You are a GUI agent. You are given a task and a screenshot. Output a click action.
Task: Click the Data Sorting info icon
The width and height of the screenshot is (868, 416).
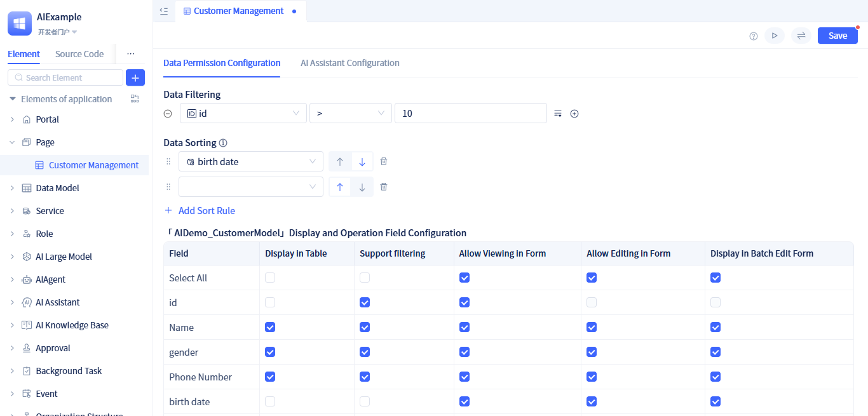pyautogui.click(x=223, y=143)
